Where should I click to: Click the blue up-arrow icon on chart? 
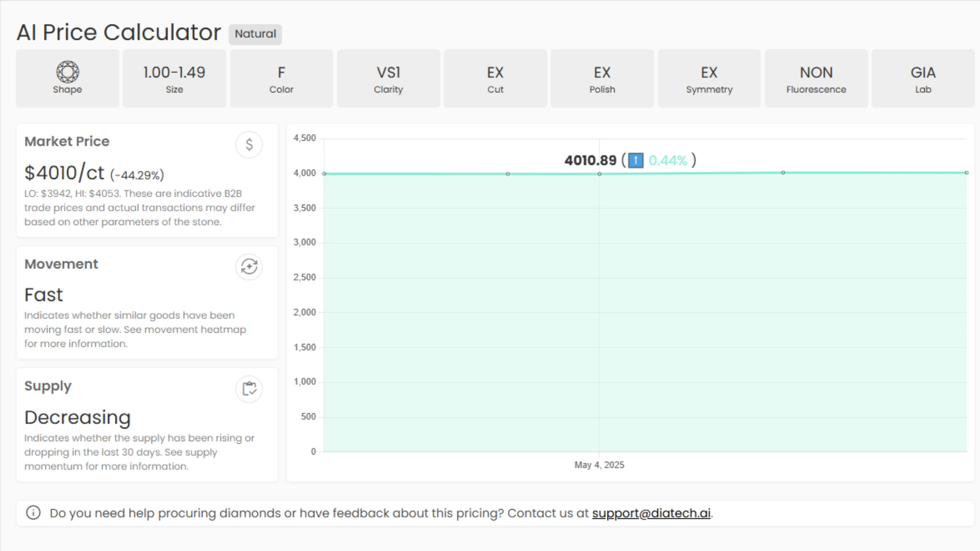pyautogui.click(x=635, y=161)
